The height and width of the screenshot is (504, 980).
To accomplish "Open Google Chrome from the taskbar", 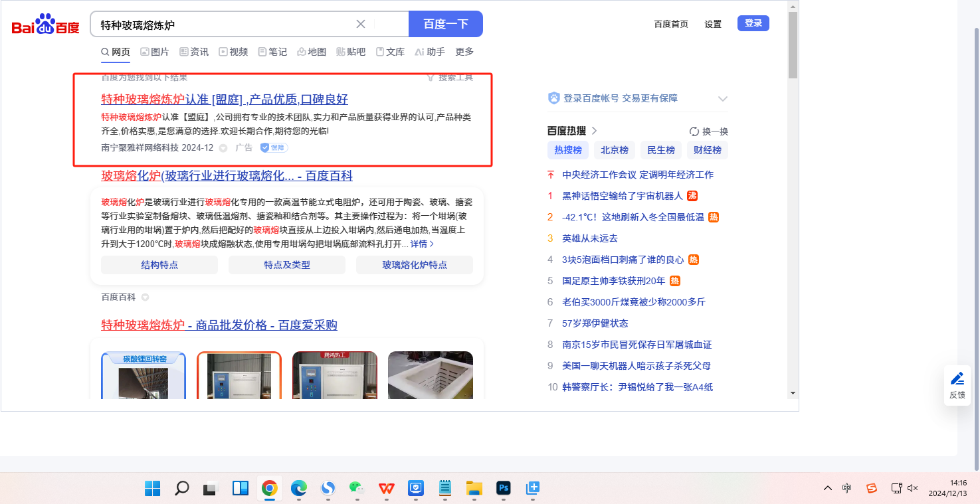I will point(269,489).
